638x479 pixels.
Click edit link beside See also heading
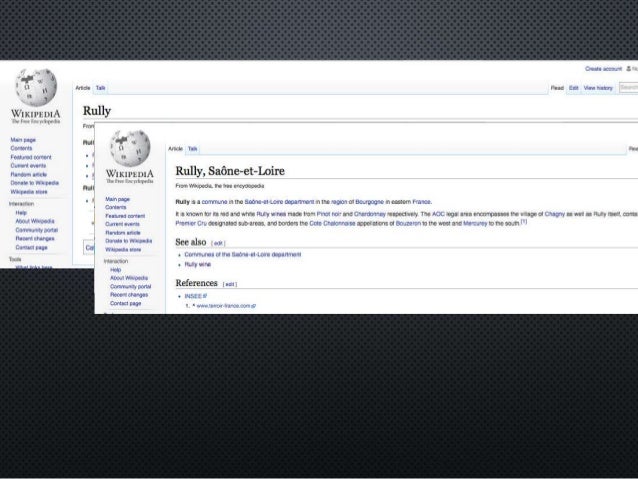coord(218,243)
